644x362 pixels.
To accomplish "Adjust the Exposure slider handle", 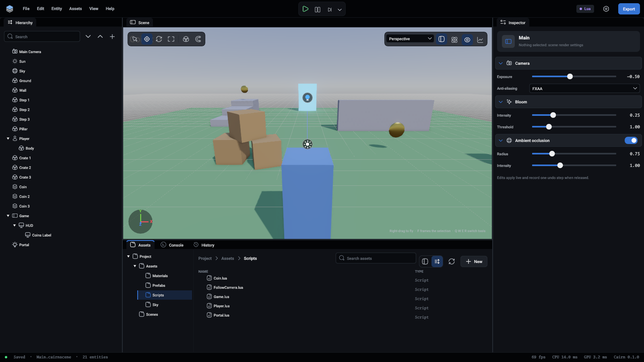I will tap(570, 76).
